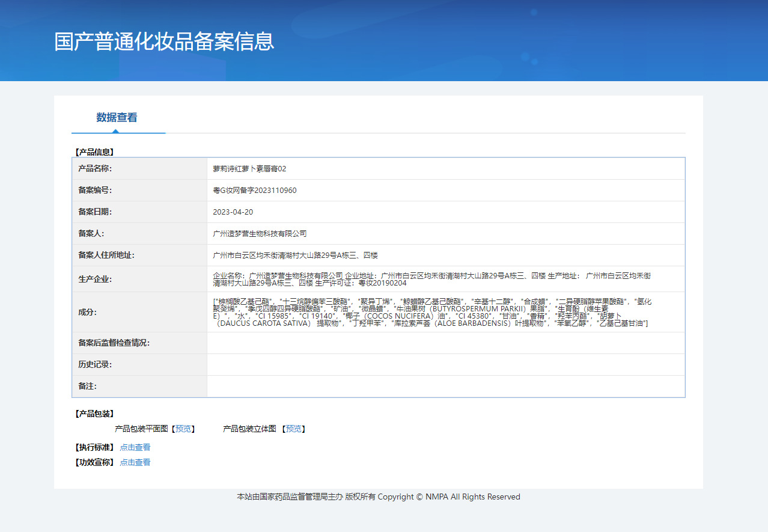Click the 备注 row label

point(87,386)
